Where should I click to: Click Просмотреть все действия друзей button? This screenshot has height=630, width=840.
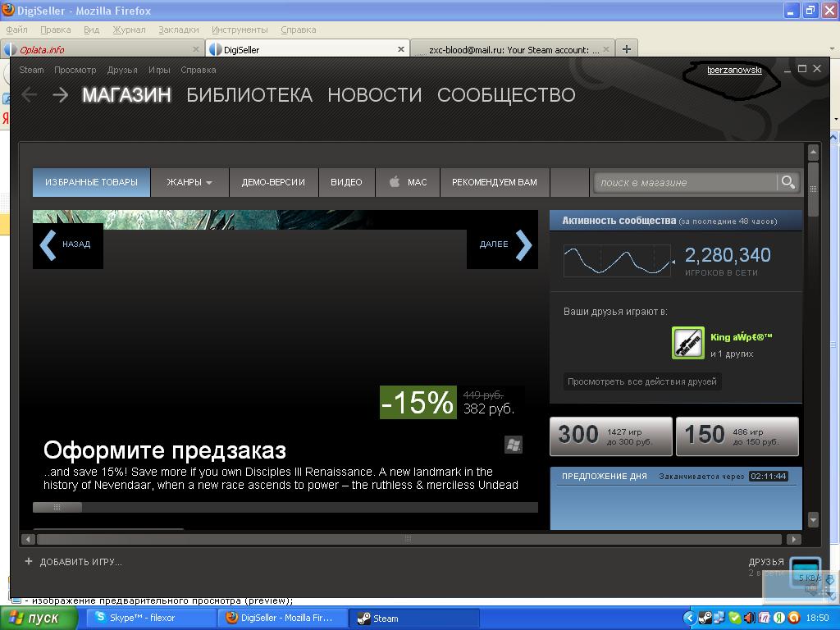click(x=641, y=381)
